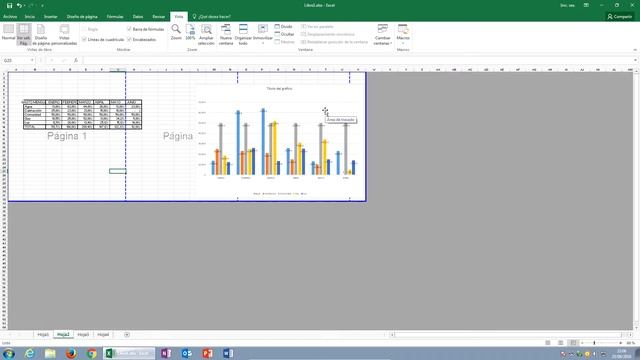
Task: Select the Page Break Preview (Ver salt. Pág.) button
Action: point(24,34)
